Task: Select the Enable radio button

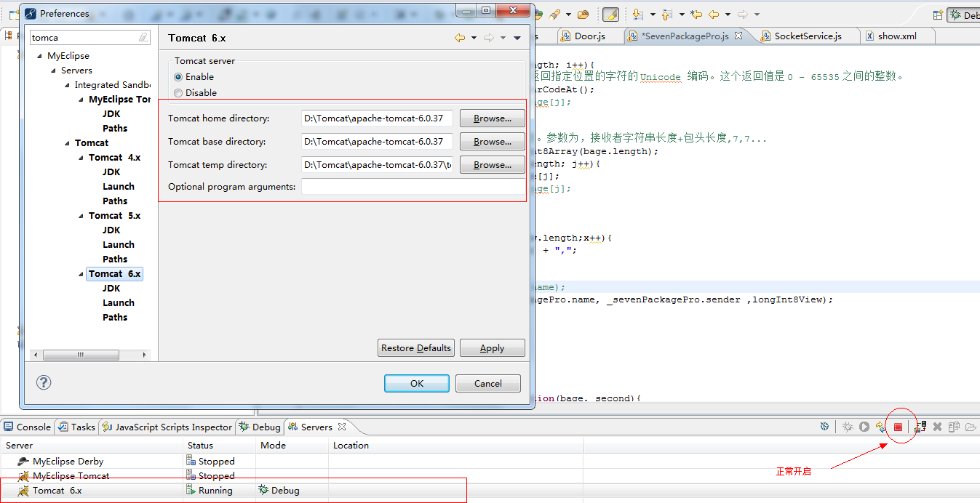Action: point(178,77)
